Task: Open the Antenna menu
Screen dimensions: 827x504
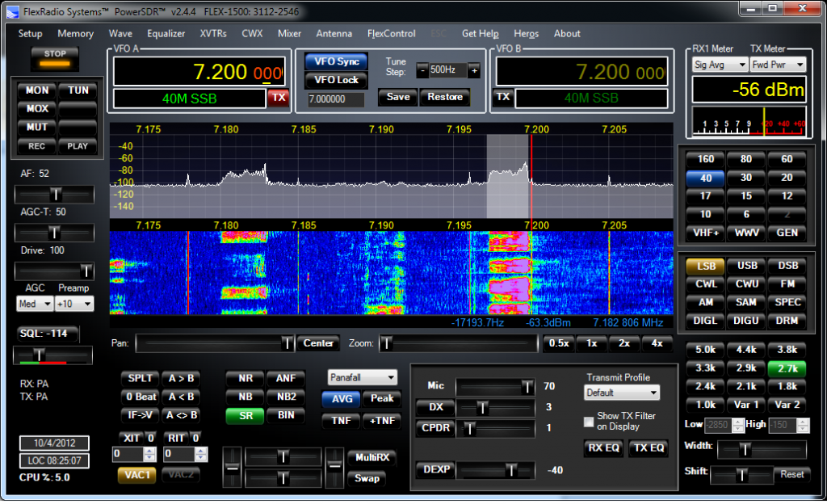Action: tap(334, 34)
